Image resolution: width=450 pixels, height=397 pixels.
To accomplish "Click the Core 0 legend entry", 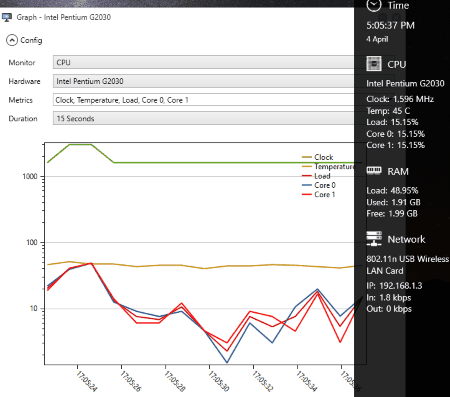I will [319, 185].
